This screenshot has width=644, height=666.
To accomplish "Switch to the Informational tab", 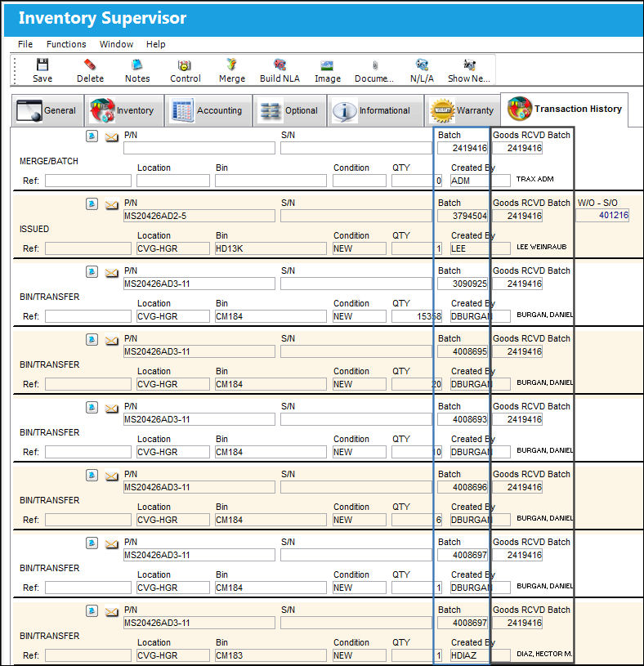I will click(x=375, y=110).
